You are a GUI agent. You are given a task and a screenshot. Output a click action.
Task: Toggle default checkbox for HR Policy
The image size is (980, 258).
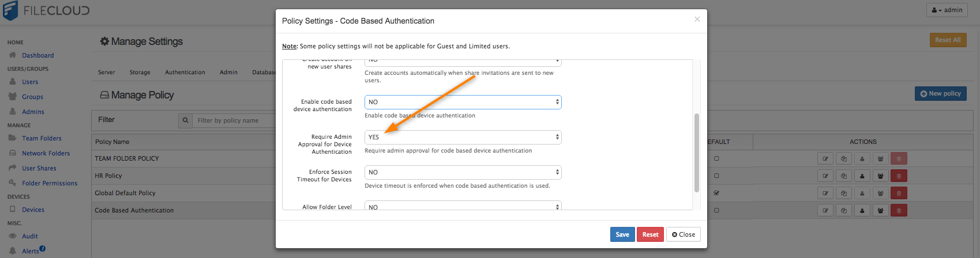716,176
